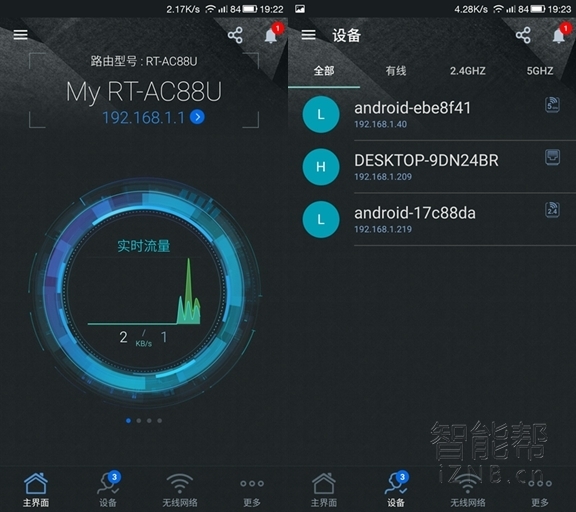Switch to 全部 tab

[324, 71]
